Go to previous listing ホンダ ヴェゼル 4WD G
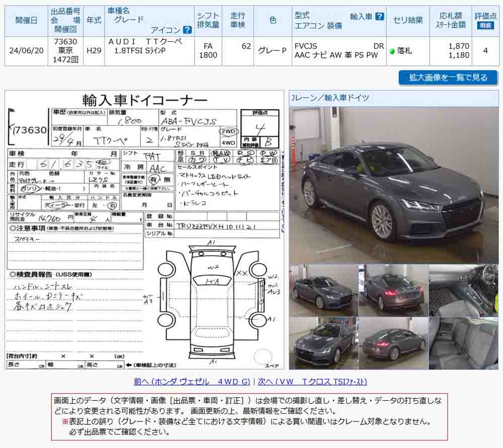Viewport: 503px width, 448px height. [192, 382]
